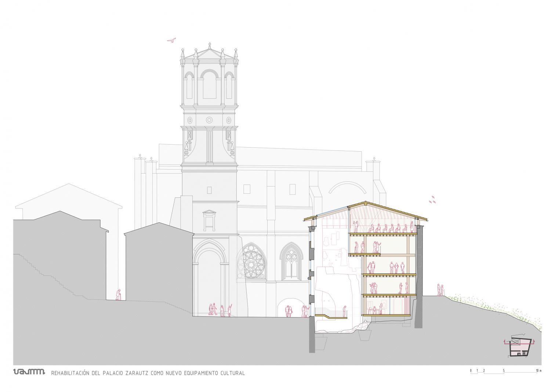Click the cross atop the bell tower
This screenshot has height=392, width=555.
click(210, 46)
